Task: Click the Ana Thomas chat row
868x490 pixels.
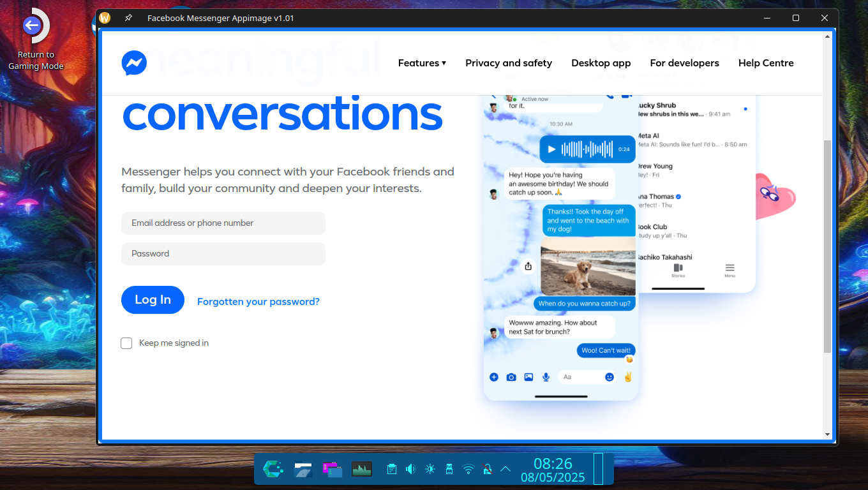Action: tap(693, 201)
